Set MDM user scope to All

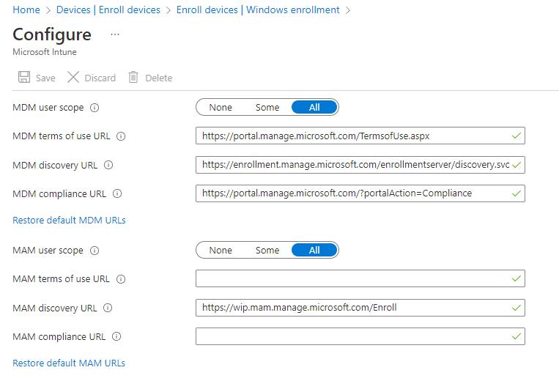pyautogui.click(x=314, y=108)
